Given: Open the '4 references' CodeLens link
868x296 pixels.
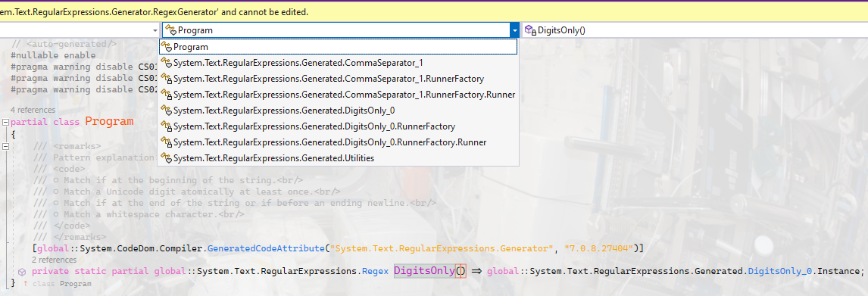Looking at the screenshot, I should pyautogui.click(x=33, y=110).
